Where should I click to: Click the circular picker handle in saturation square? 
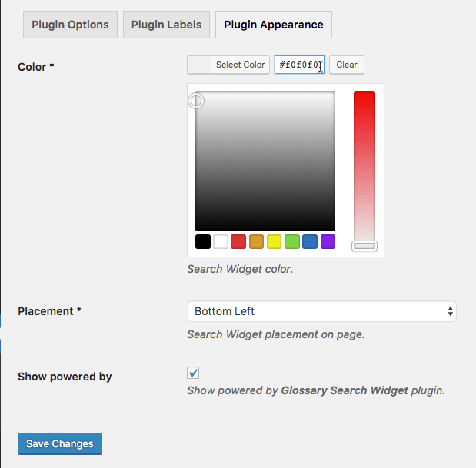point(197,101)
